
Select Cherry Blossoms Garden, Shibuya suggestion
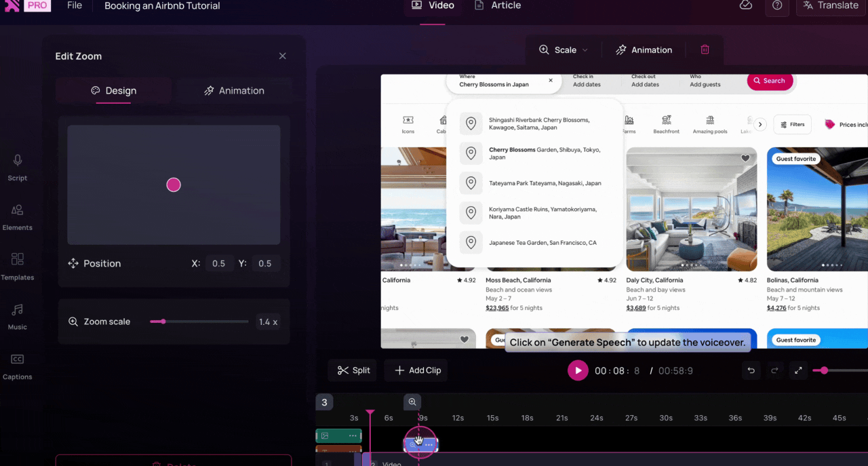point(534,153)
